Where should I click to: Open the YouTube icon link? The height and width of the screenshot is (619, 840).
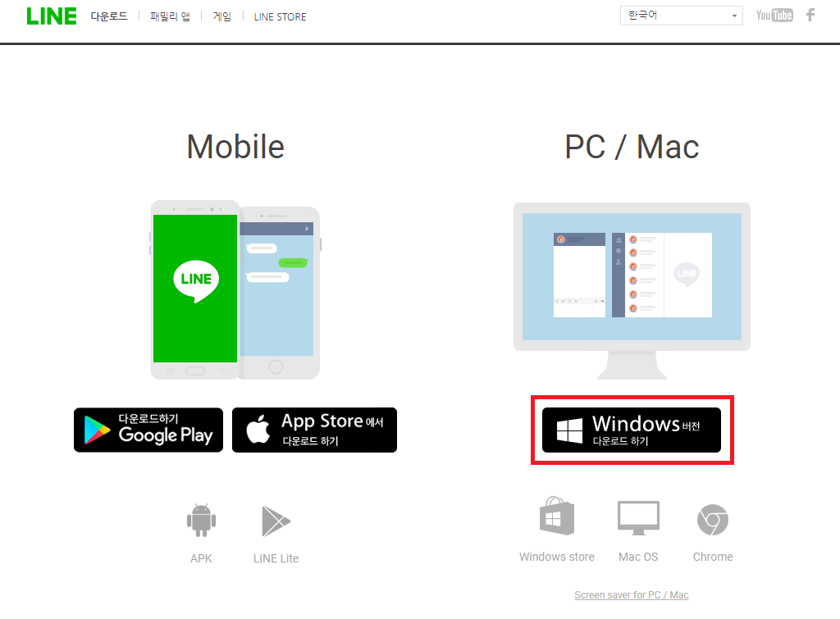774,15
